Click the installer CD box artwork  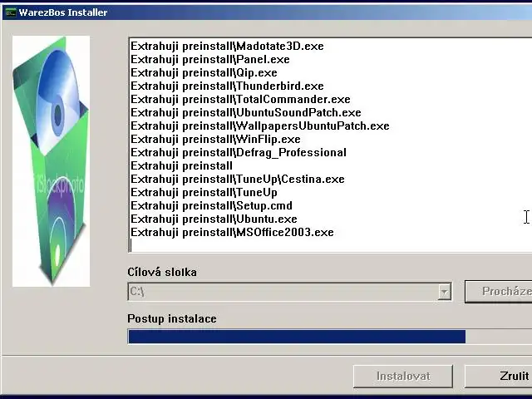pyautogui.click(x=52, y=161)
